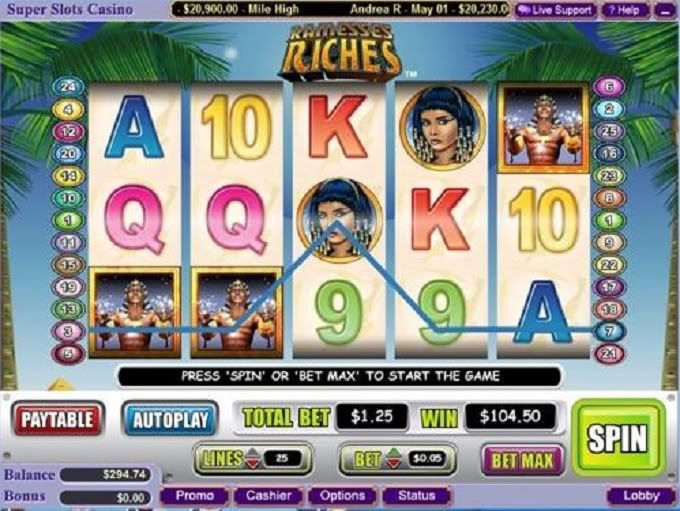Viewport: 680px width, 511px height.
Task: Select payline 24 indicator on the left
Action: coord(68,87)
